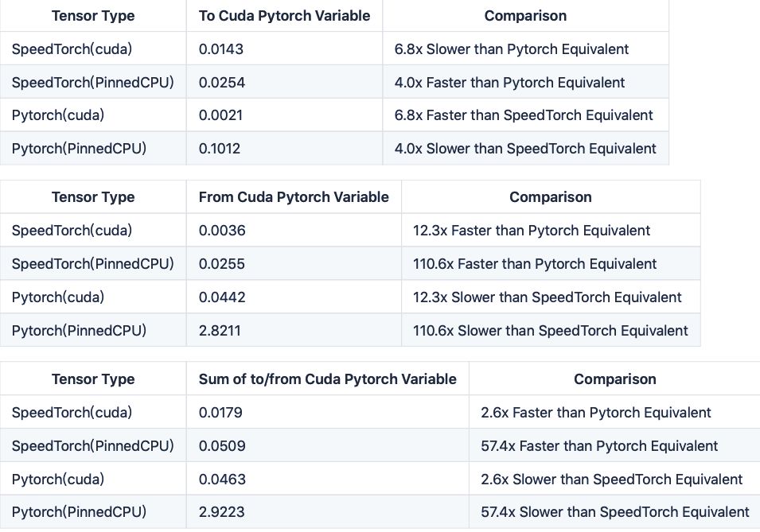Image resolution: width=760 pixels, height=532 pixels.
Task: Select "6.8x Faster than SpeedTorch Equivalent" cell
Action: 524,115
